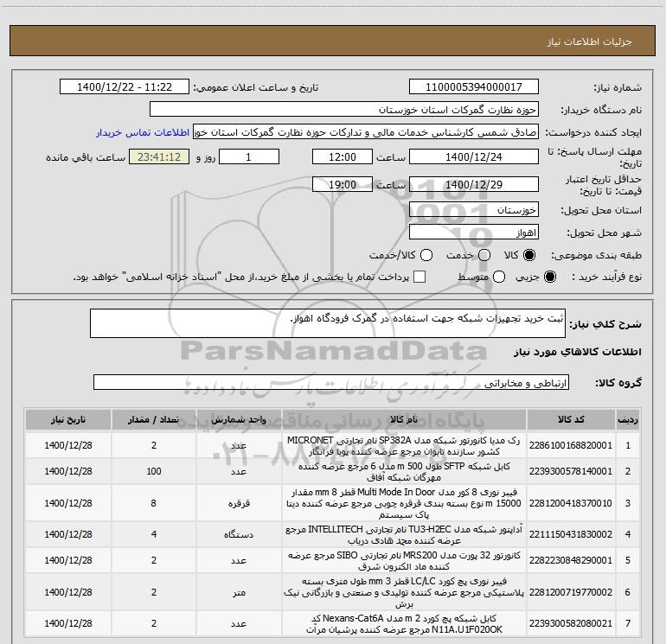Screen dimensions: 666x644
Task: Click the deadline time field 12:00
Action: tap(343, 156)
